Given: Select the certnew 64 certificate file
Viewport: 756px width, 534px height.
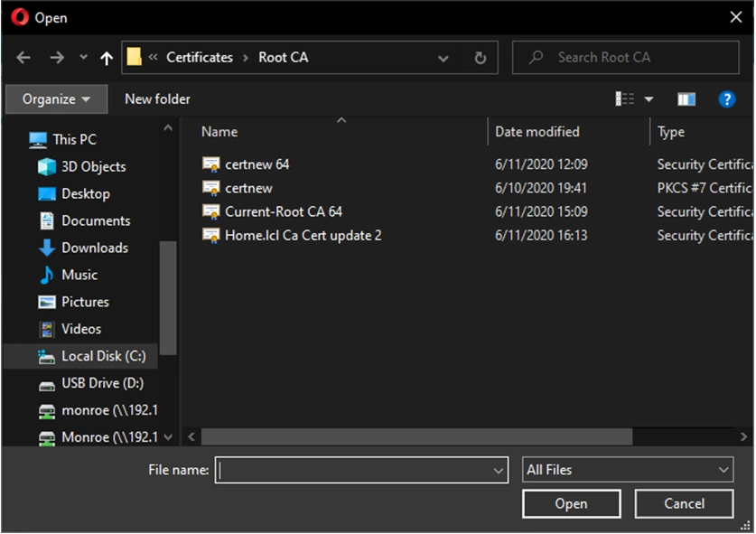Looking at the screenshot, I should (x=257, y=164).
